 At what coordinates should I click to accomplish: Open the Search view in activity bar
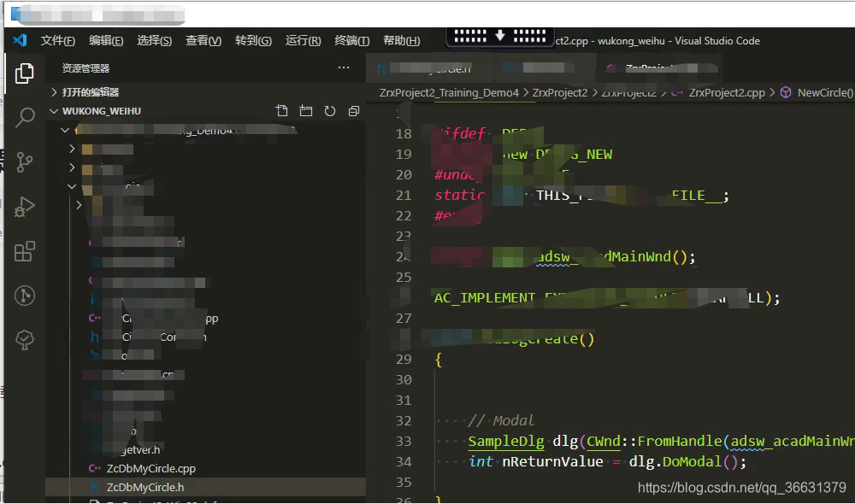point(24,117)
